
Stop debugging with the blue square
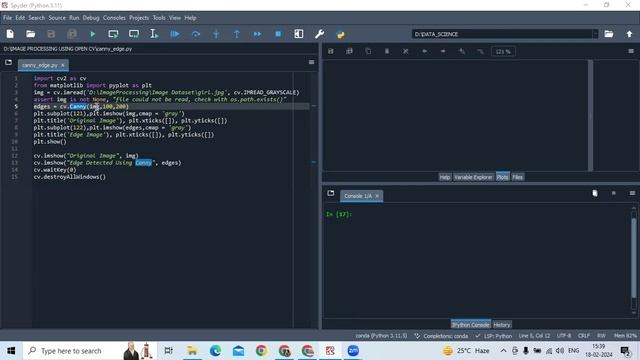tap(278, 34)
